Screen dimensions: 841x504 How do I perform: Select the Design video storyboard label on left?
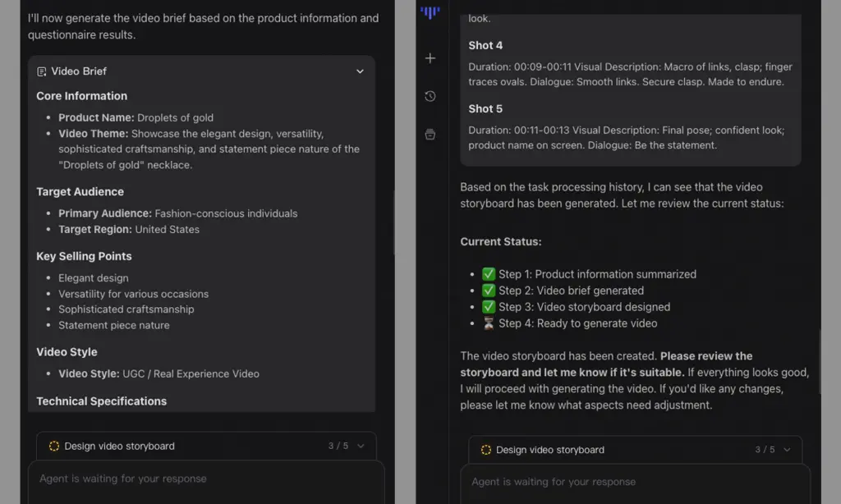click(x=119, y=446)
